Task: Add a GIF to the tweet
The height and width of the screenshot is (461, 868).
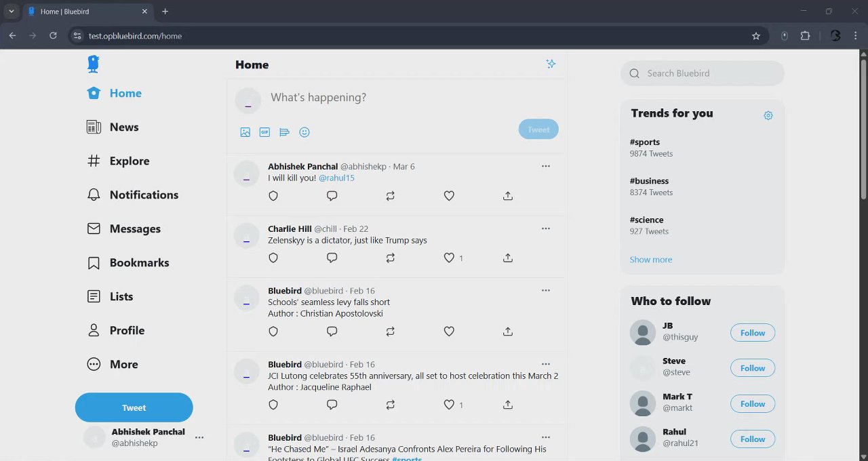Action: coord(265,132)
